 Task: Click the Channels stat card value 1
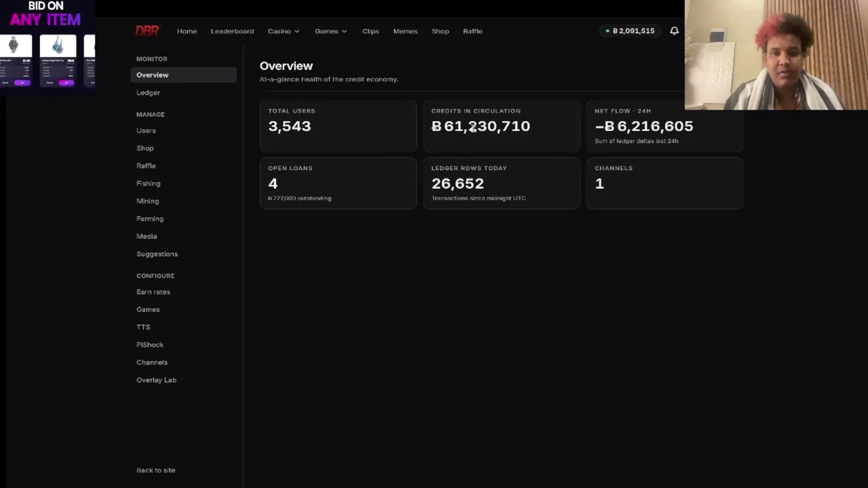[x=599, y=184]
